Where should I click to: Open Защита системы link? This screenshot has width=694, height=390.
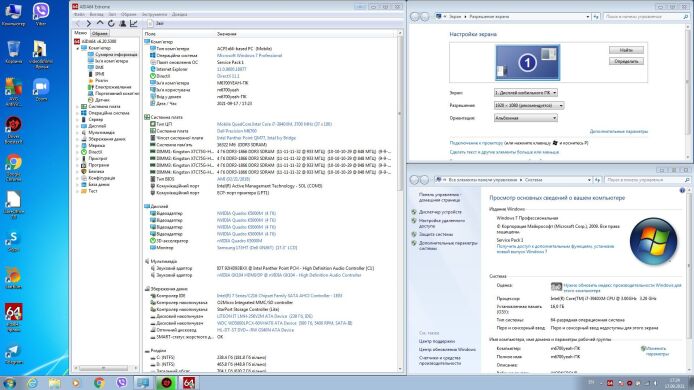(x=436, y=234)
